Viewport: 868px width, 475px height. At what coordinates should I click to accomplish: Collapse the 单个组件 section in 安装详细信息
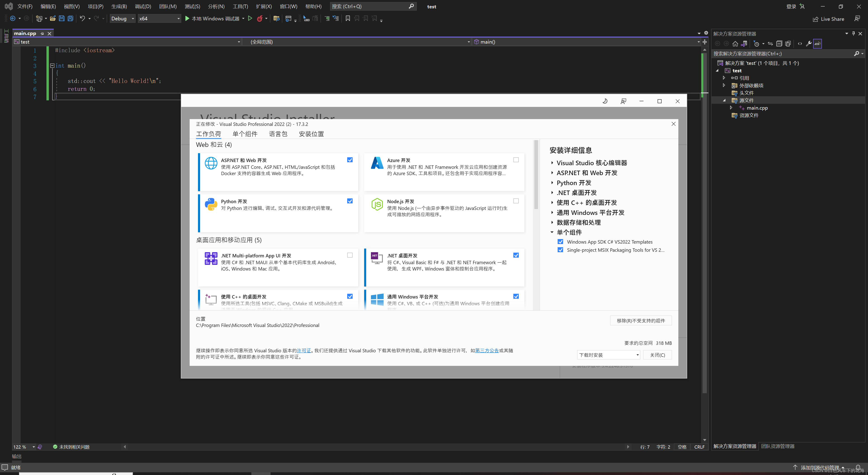(x=552, y=232)
